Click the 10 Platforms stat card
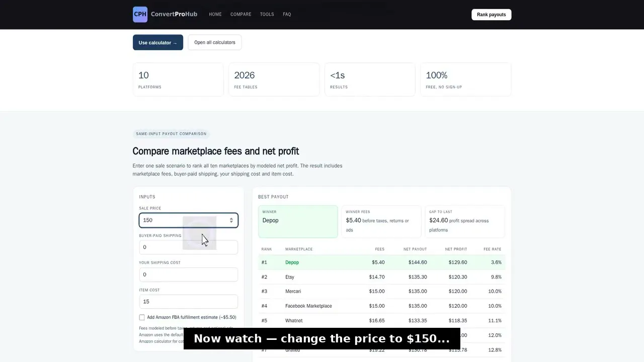644x362 pixels. [178, 79]
